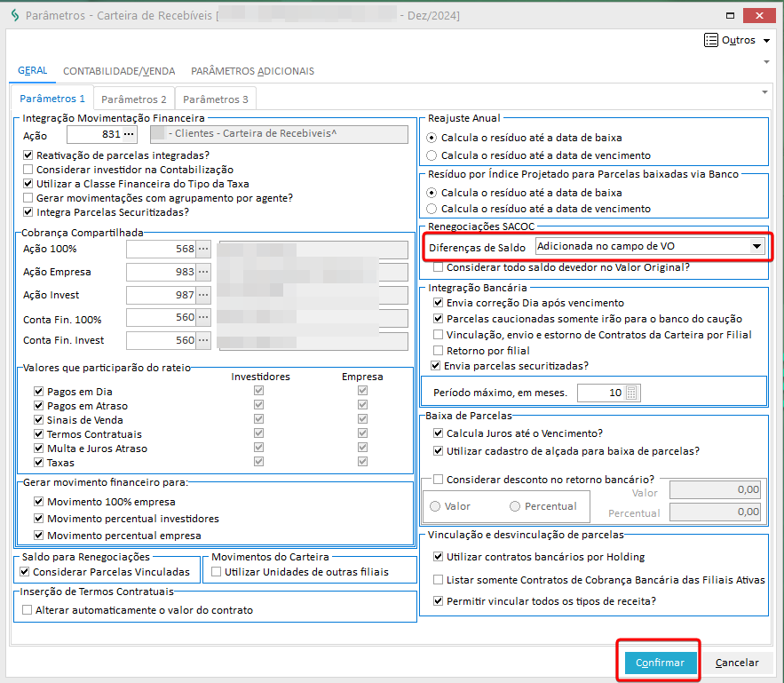Uncheck Sinais de Venda
The height and width of the screenshot is (683, 784).
point(38,419)
